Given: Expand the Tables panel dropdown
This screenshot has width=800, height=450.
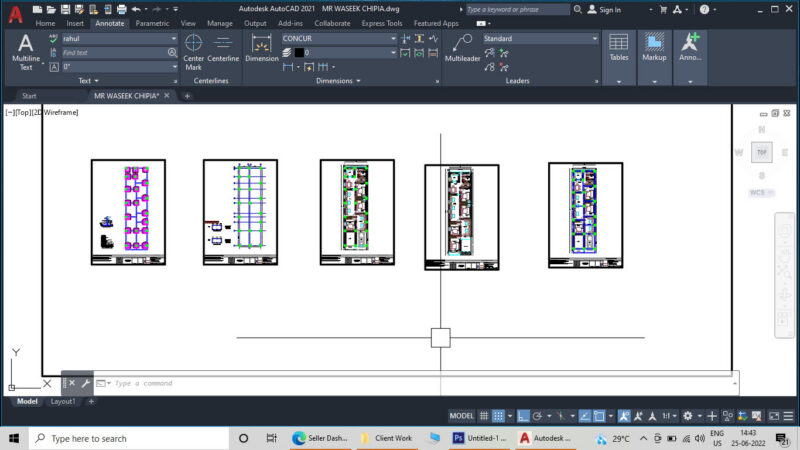Looking at the screenshot, I should coord(619,81).
